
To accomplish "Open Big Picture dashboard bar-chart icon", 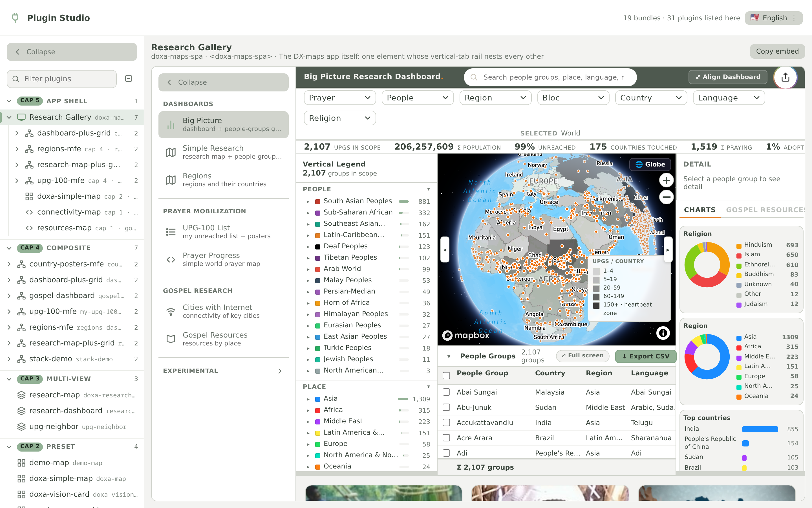I will tap(171, 125).
